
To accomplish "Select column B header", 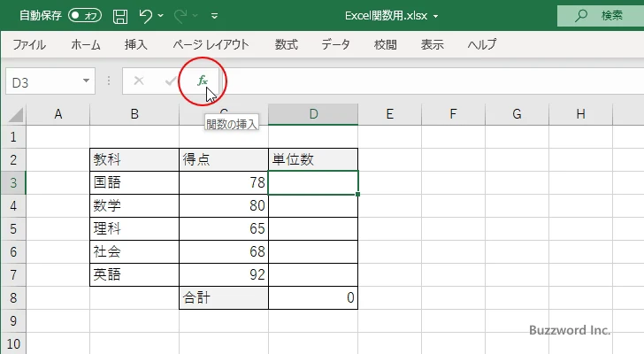I will pyautogui.click(x=134, y=114).
